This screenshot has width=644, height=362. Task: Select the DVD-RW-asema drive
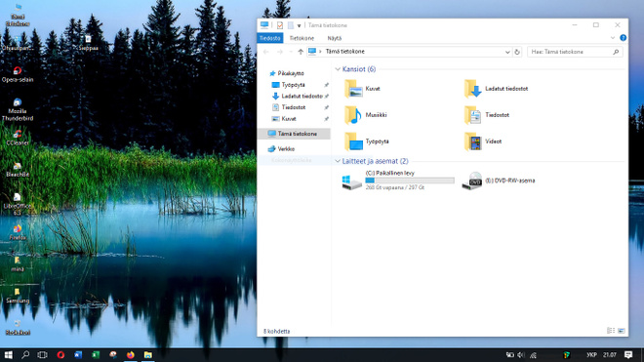[x=499, y=181]
